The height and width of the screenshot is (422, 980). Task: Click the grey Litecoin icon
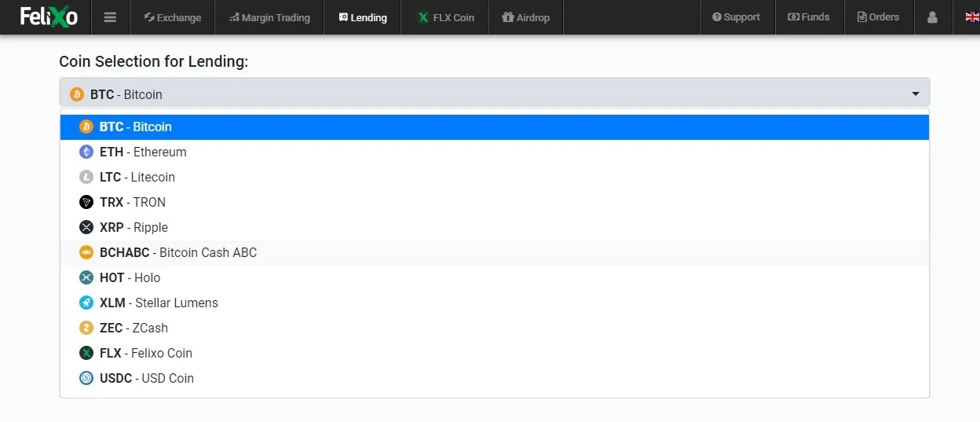point(86,177)
